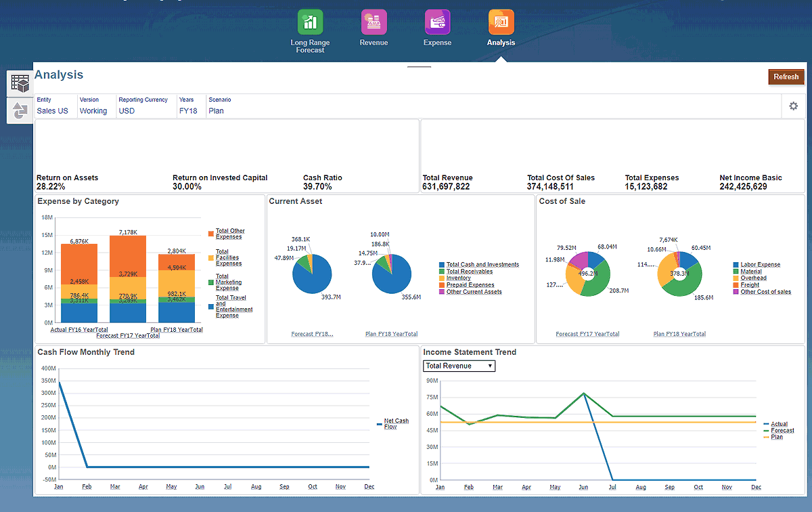The image size is (812, 512).
Task: Click Working under Version
Action: (93, 111)
